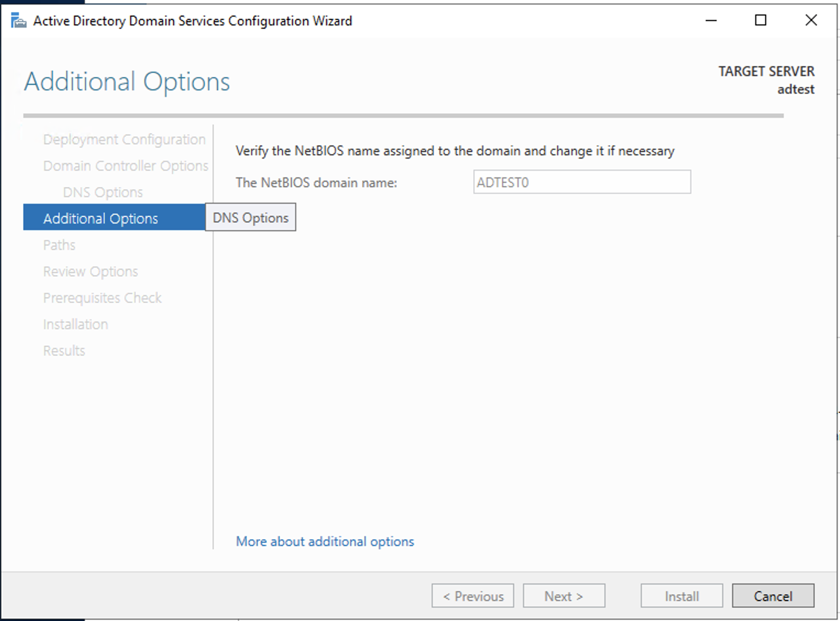840x621 pixels.
Task: Select the Domain Controller Options step
Action: (125, 165)
